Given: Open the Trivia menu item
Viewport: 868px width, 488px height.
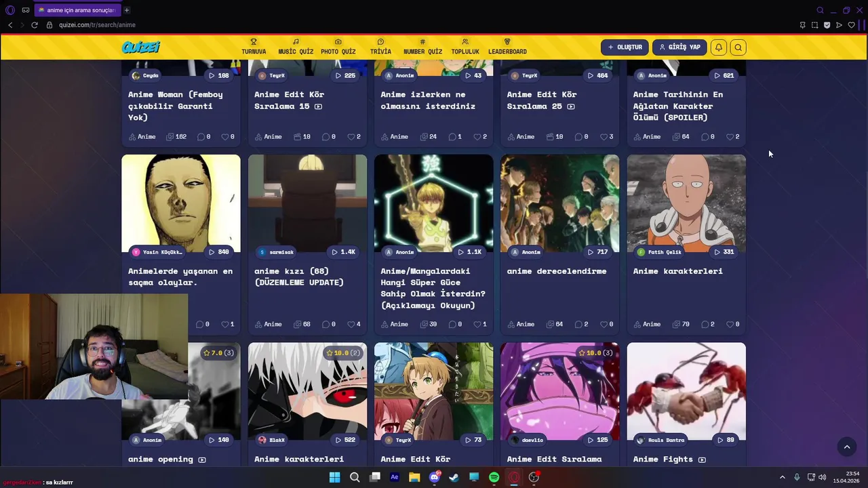Looking at the screenshot, I should coord(380,47).
